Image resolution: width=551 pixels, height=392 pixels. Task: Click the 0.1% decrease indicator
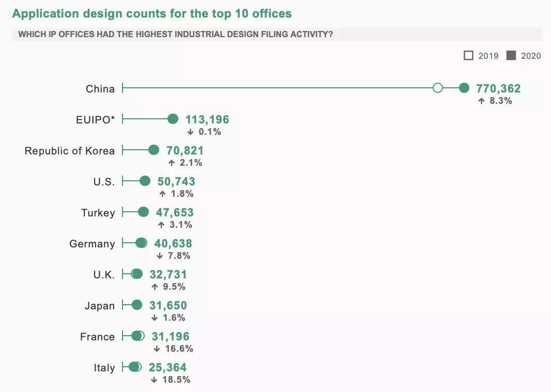coord(204,132)
